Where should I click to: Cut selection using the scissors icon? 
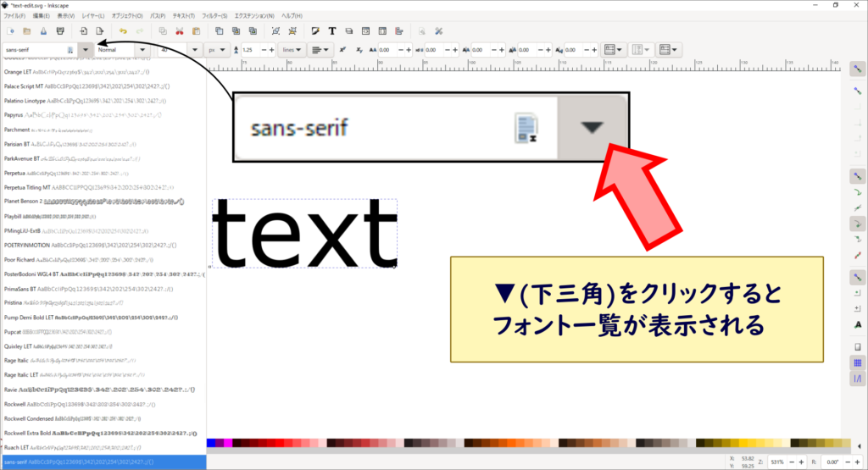(x=180, y=31)
